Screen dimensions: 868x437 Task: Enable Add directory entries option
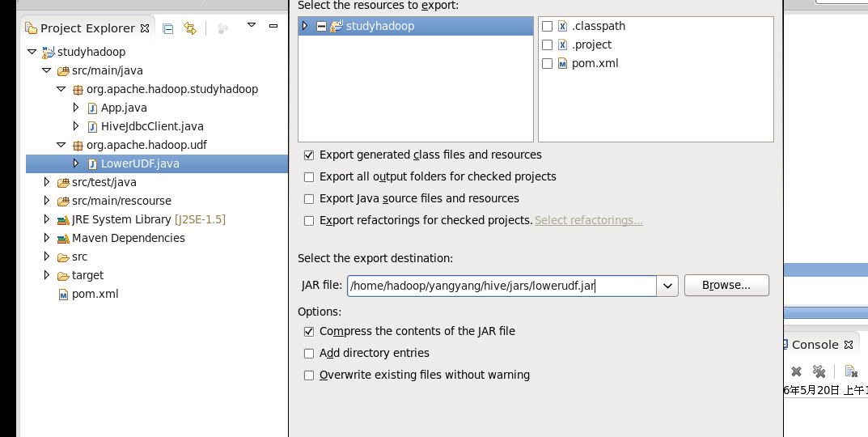pos(309,354)
